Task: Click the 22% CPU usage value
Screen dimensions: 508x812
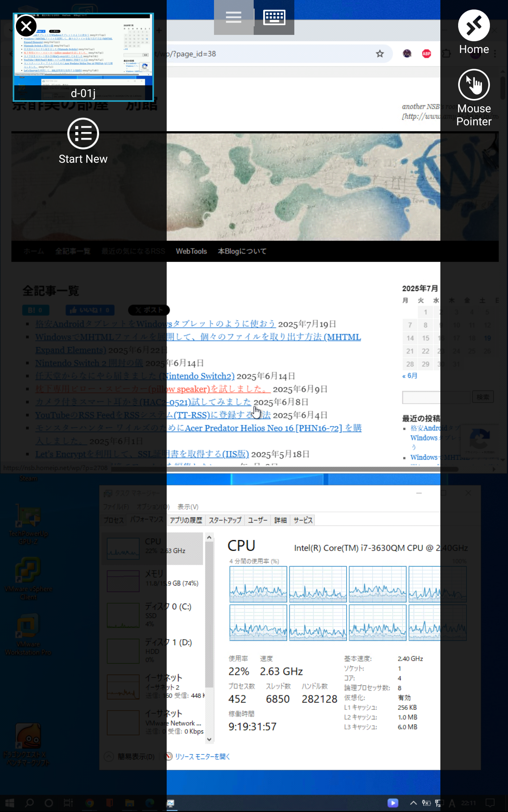Action: pyautogui.click(x=238, y=671)
